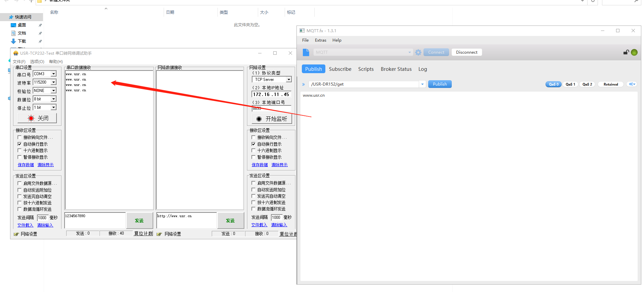Click the unlocked padlock icon in MQTT.fx
The width and height of the screenshot is (644, 292).
click(626, 52)
